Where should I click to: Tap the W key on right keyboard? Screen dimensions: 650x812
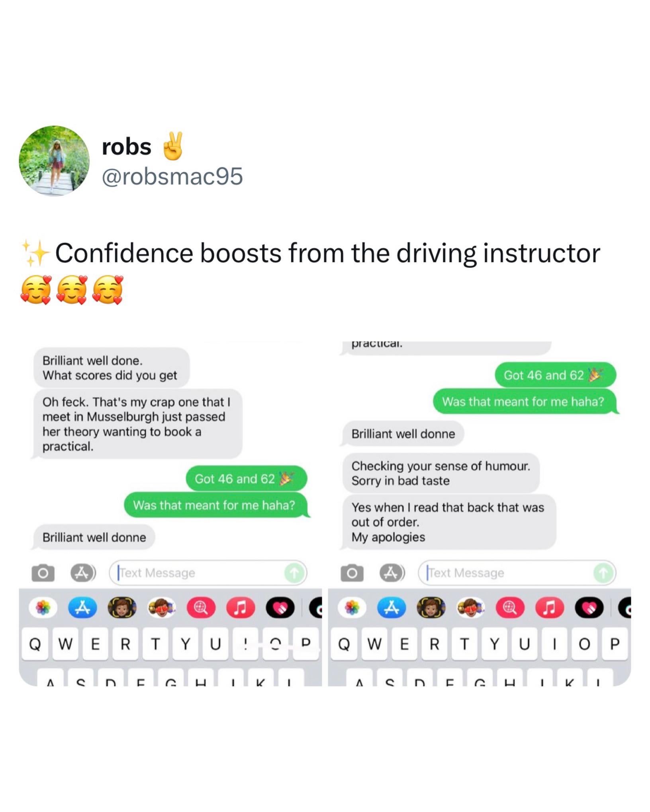(x=374, y=644)
